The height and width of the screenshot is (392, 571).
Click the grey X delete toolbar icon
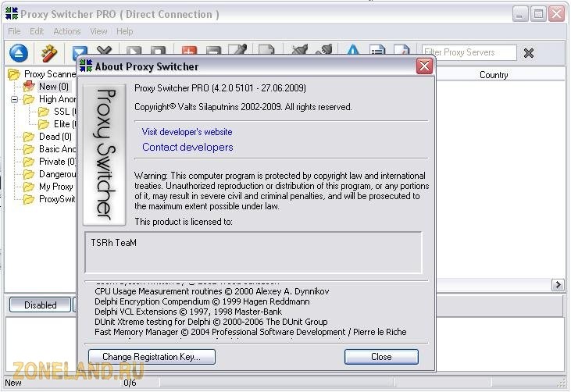(x=104, y=51)
